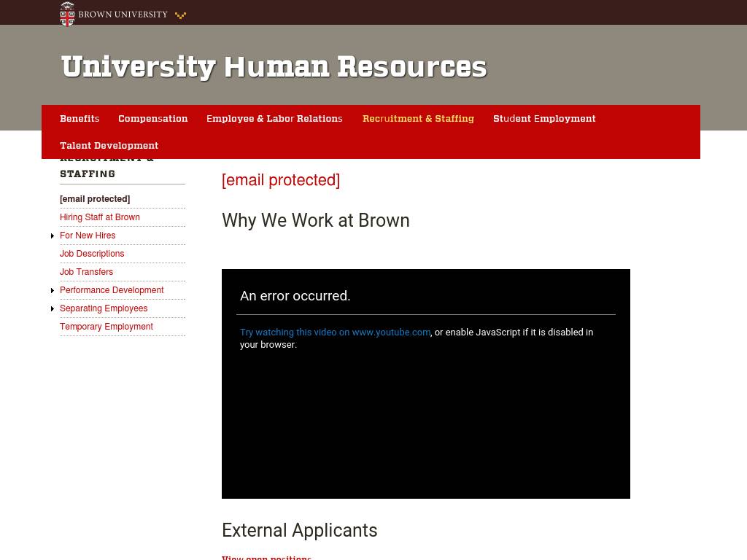Open the Benefits menu item
The width and height of the screenshot is (747, 560).
pos(80,119)
